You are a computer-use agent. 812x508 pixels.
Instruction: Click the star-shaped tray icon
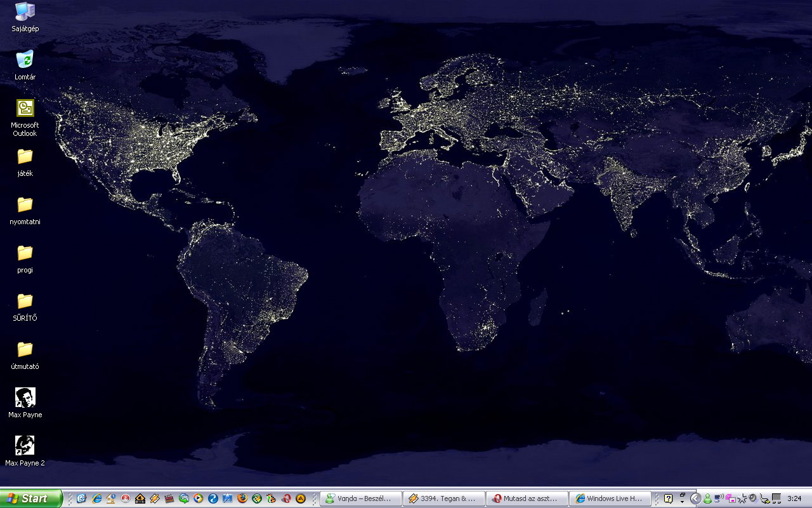pos(742,498)
